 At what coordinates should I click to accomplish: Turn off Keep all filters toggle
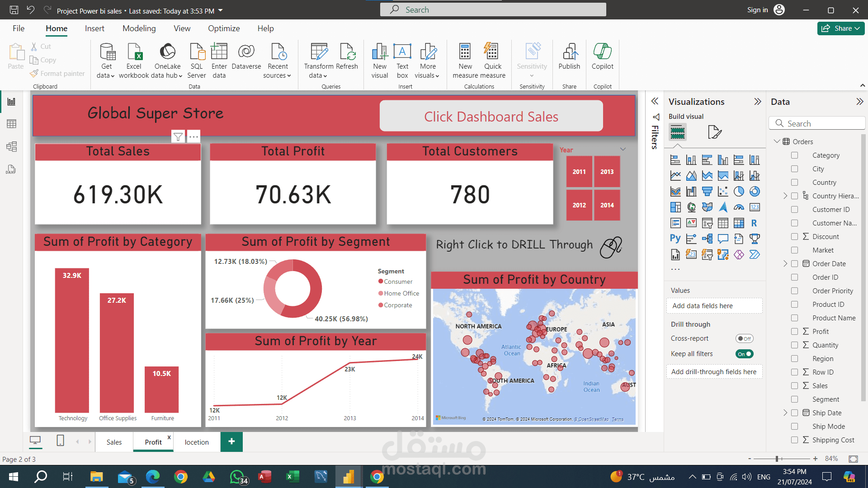pyautogui.click(x=744, y=354)
